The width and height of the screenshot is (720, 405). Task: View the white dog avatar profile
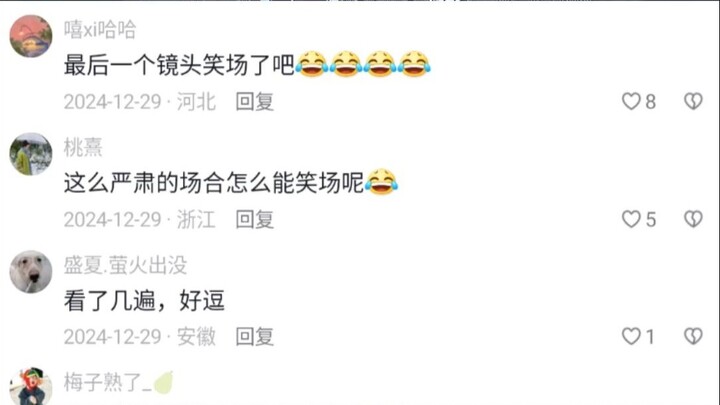(31, 272)
